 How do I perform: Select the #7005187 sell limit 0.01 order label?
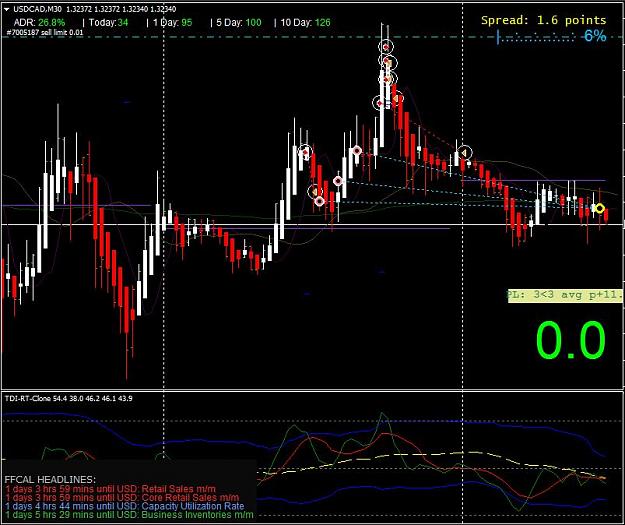tap(45, 33)
